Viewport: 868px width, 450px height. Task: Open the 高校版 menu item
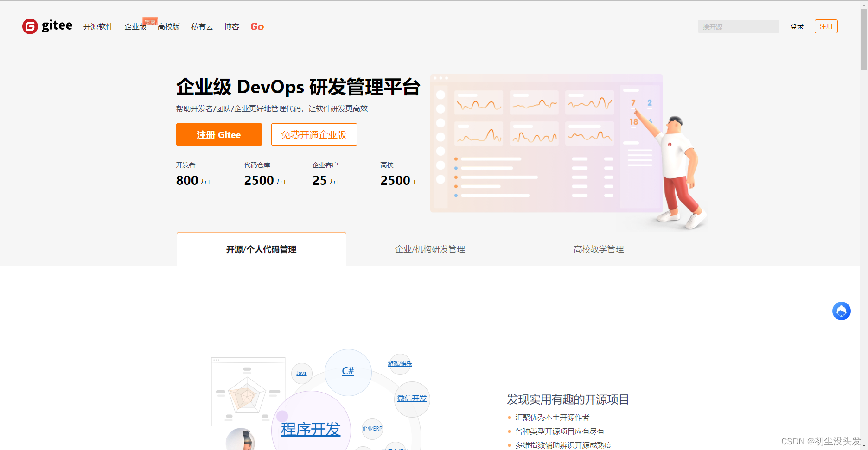(x=169, y=27)
